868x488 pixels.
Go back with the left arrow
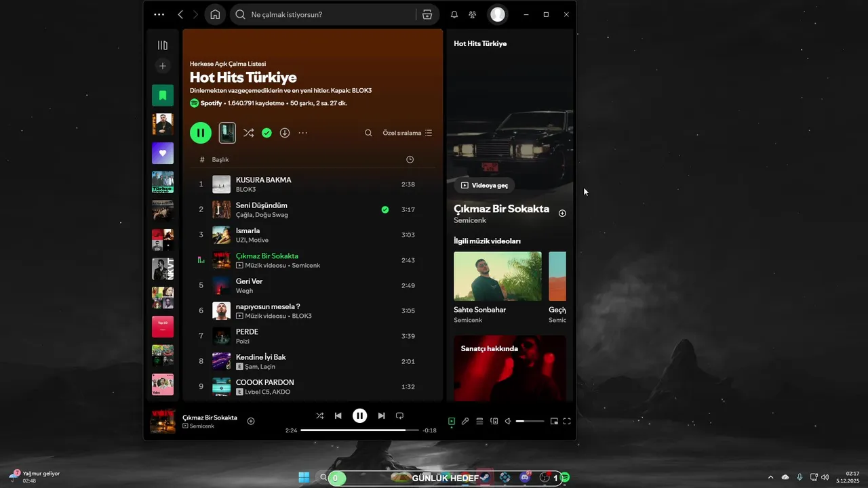tap(180, 14)
